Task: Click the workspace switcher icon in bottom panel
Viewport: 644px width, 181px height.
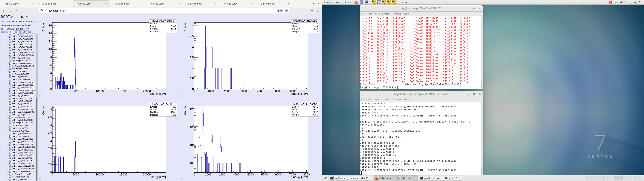Action: 325,178
